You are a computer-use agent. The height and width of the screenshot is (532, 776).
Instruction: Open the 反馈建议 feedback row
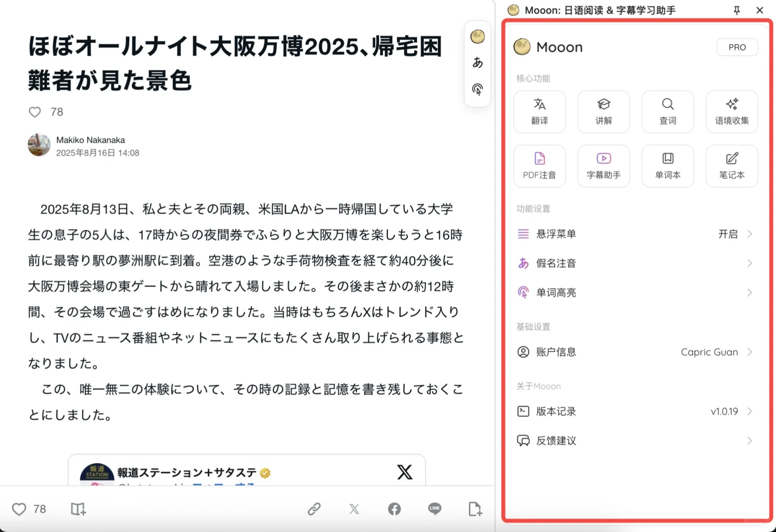pos(635,441)
